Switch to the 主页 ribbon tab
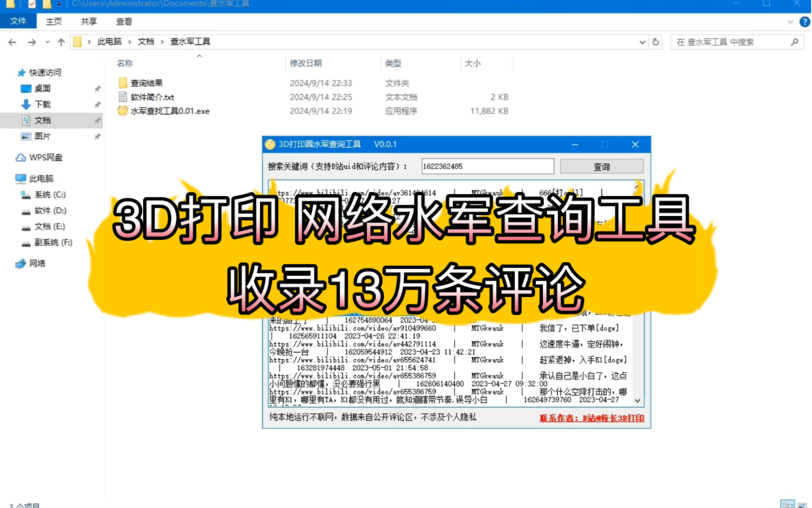 [54, 21]
